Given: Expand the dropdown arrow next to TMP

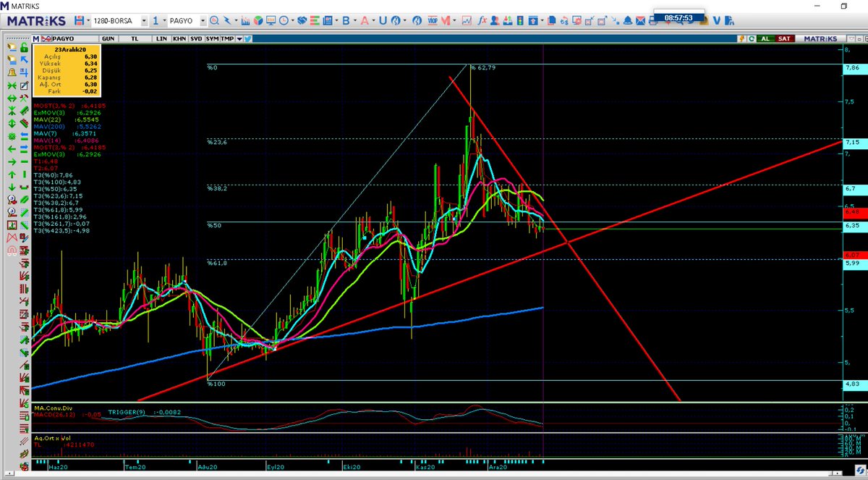Looking at the screenshot, I should (239, 38).
